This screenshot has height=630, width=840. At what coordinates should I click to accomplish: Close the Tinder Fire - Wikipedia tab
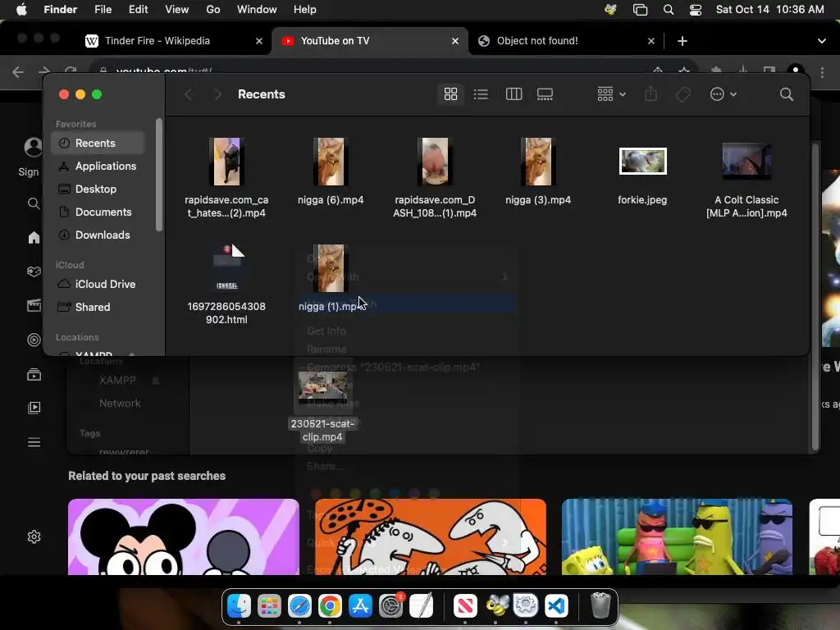click(258, 41)
